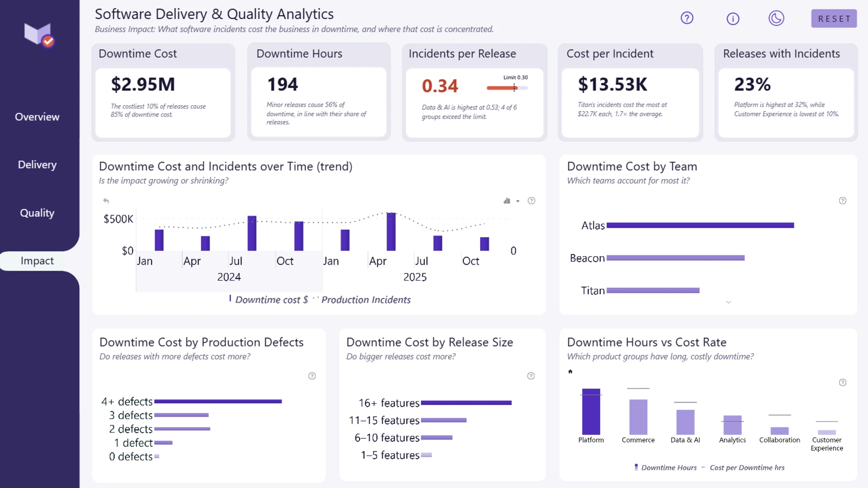Click the 4+ defects bar

218,401
